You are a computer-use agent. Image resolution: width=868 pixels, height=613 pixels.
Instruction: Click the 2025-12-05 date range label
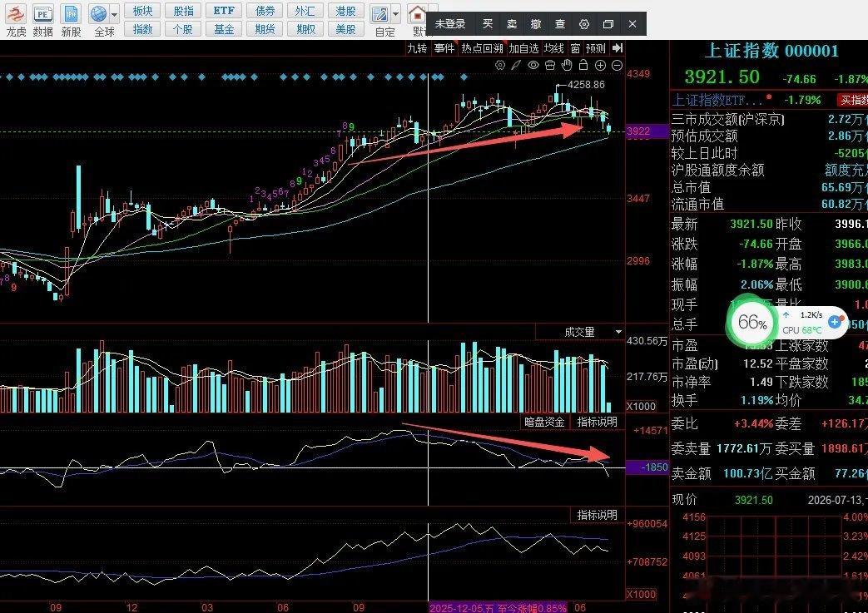(498, 607)
